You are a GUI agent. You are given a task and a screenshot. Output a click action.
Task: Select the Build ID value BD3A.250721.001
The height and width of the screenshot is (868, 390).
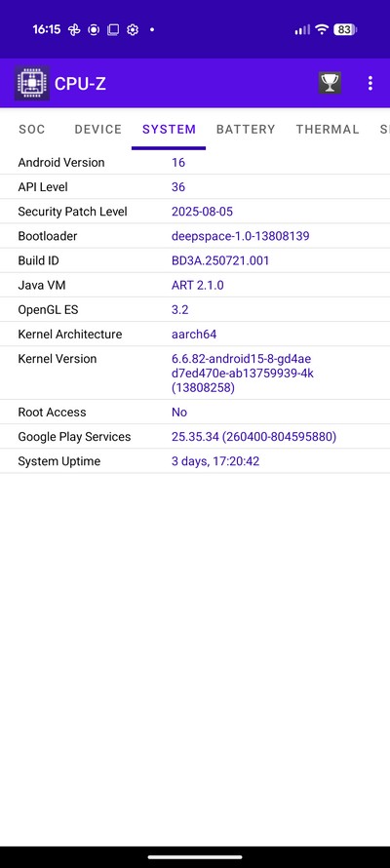coord(220,260)
